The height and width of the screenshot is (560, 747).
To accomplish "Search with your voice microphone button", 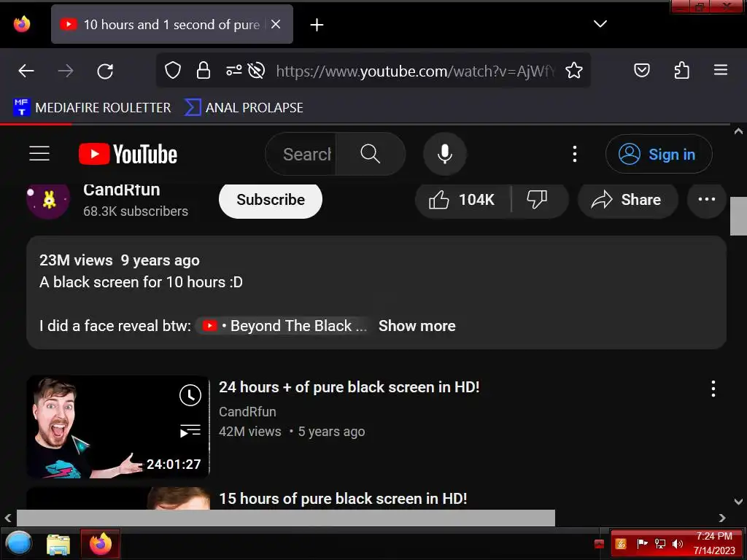I will (x=444, y=154).
